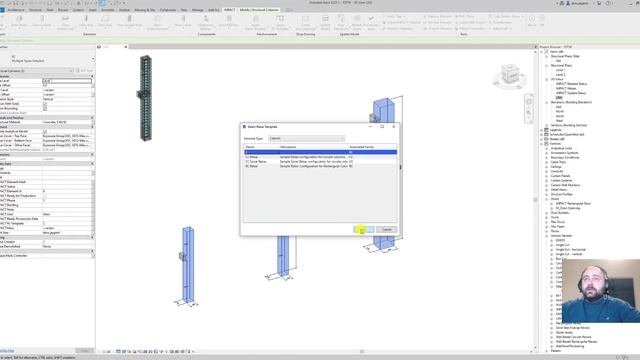Viewport: 640px width, 360px height.
Task: Open the Element Type dropdown in dialog
Action: click(307, 138)
